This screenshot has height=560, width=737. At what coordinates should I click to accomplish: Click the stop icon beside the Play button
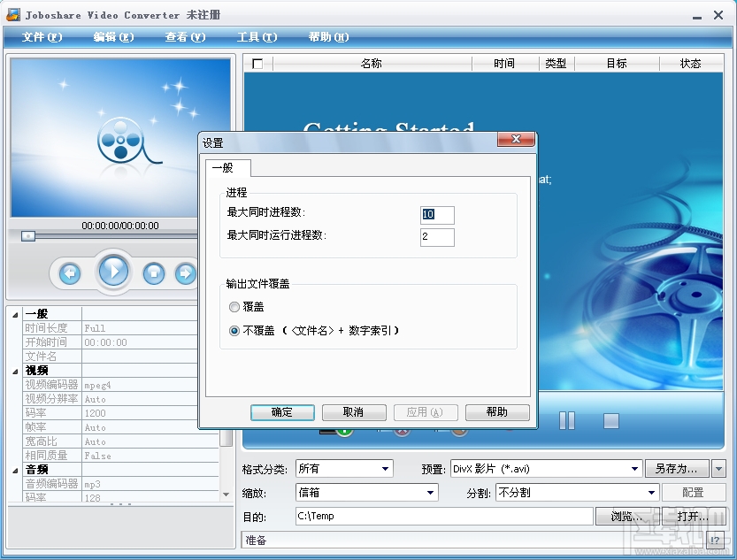[x=153, y=272]
